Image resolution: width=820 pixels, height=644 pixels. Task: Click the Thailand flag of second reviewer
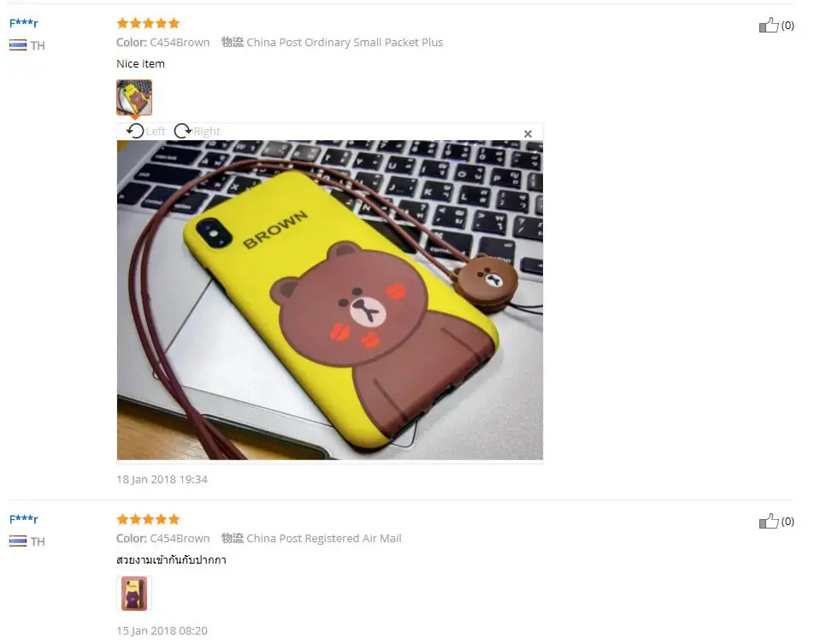pyautogui.click(x=18, y=541)
